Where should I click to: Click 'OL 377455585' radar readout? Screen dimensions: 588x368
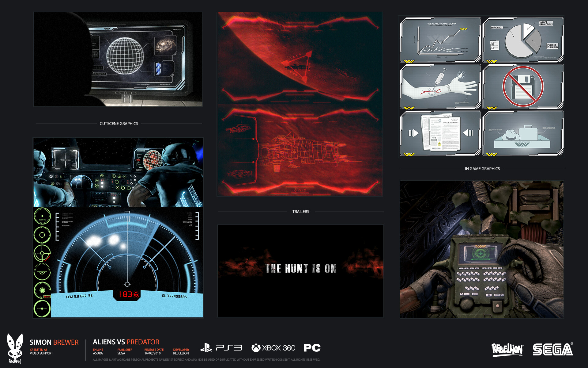174,296
